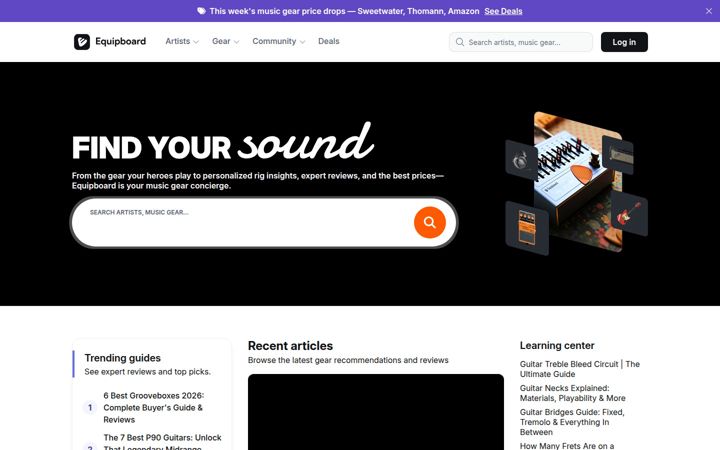The height and width of the screenshot is (450, 720).
Task: Open Guitar Necks Explained article
Action: pyautogui.click(x=573, y=393)
